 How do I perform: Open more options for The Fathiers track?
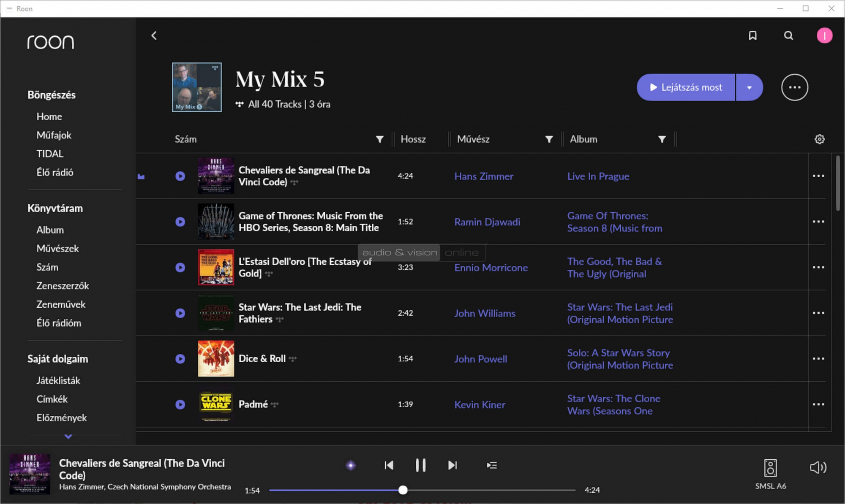click(x=818, y=313)
